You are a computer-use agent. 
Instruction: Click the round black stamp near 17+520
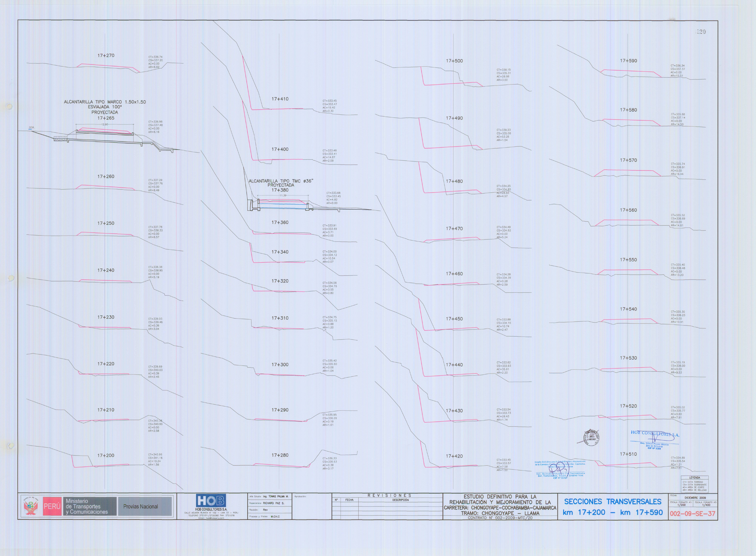click(591, 438)
